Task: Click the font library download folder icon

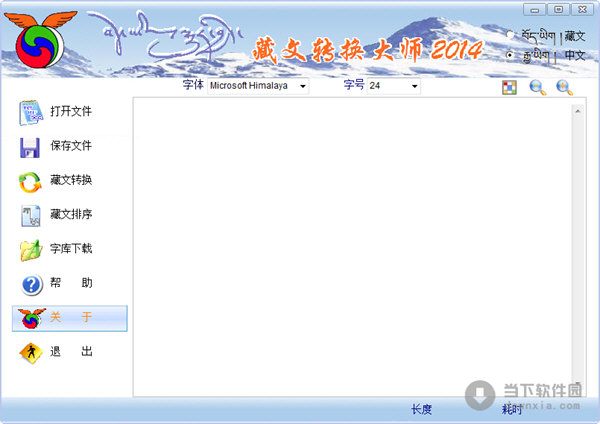Action: click(x=31, y=250)
